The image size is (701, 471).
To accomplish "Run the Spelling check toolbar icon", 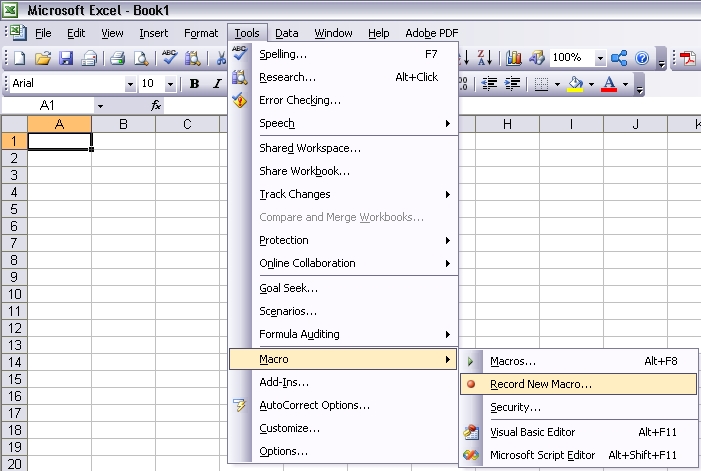I will click(x=169, y=58).
